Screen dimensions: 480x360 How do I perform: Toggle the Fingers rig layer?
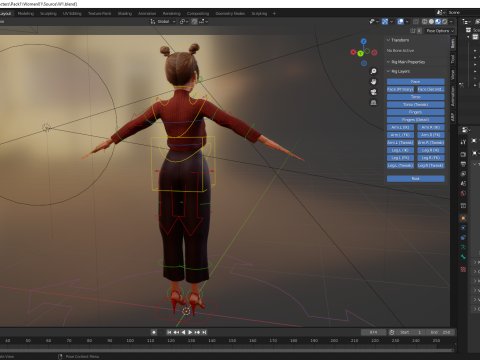pos(415,112)
